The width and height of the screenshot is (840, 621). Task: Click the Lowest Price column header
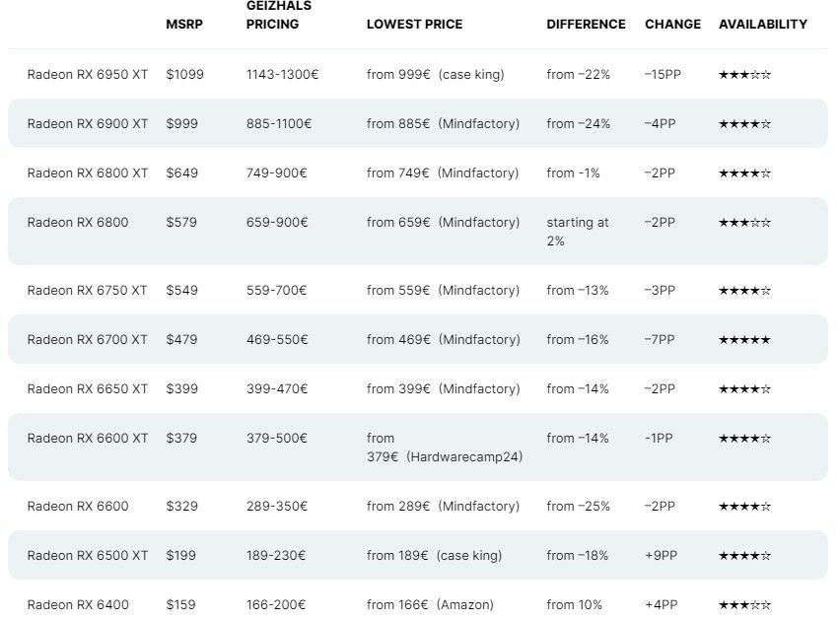[415, 24]
